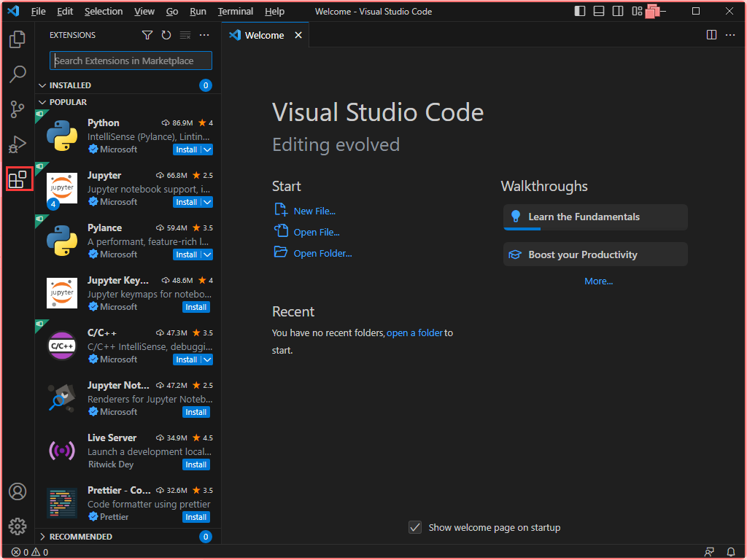
Task: Split the editor to the right
Action: point(711,35)
